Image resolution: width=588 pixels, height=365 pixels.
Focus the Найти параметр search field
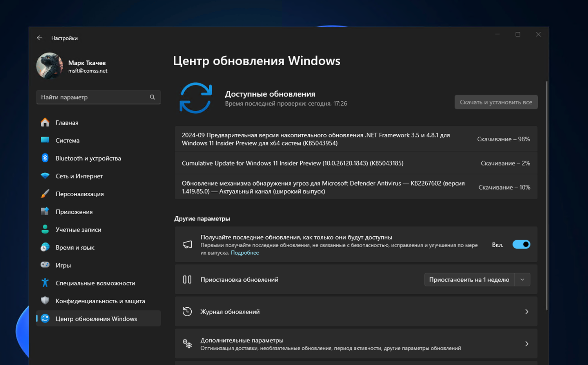[98, 97]
